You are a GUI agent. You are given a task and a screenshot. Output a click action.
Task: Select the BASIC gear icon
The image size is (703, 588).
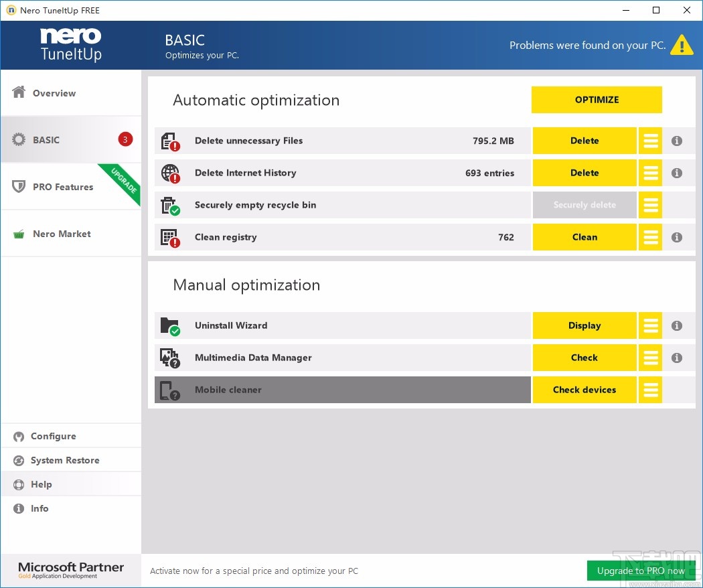[19, 139]
